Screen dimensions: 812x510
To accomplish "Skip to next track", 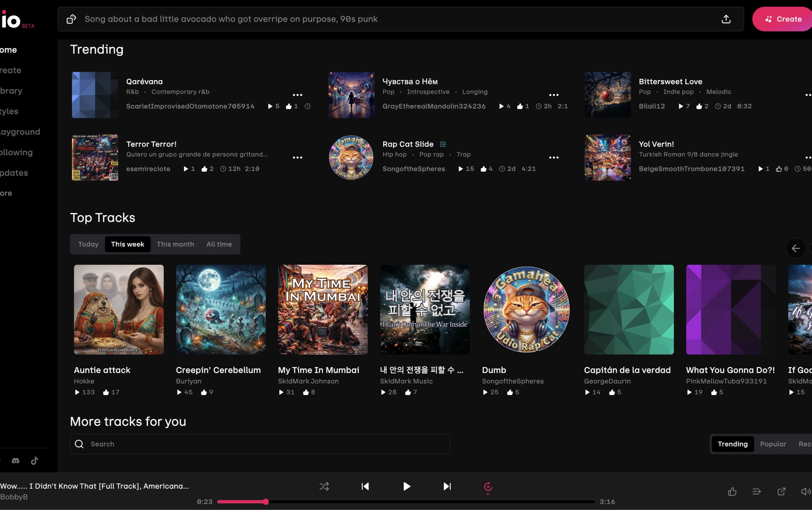I will [x=447, y=486].
